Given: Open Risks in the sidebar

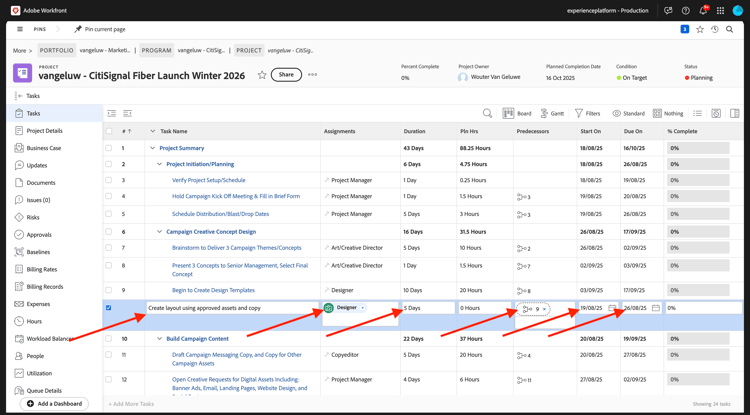Looking at the screenshot, I should coord(33,218).
